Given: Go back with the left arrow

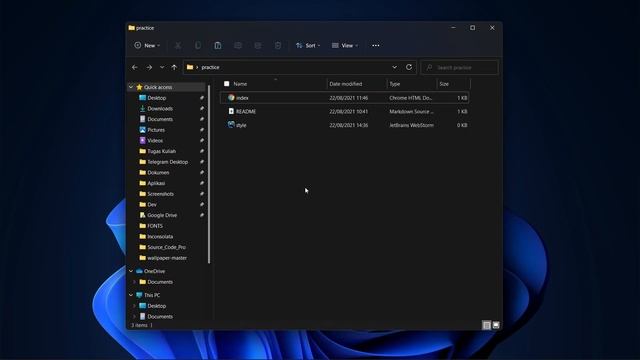Looking at the screenshot, I should pos(135,67).
